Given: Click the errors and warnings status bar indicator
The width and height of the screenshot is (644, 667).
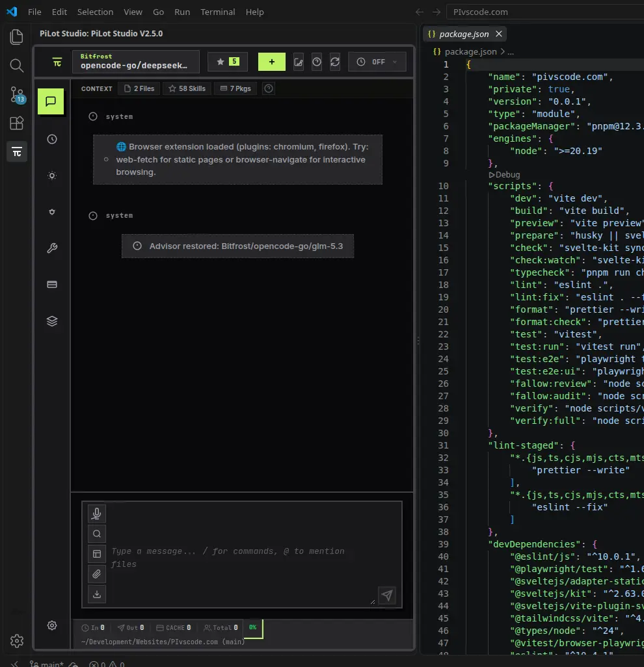Looking at the screenshot, I should pos(107,664).
